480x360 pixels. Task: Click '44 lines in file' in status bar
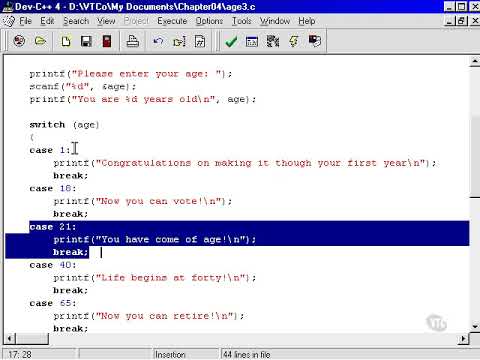click(x=247, y=354)
